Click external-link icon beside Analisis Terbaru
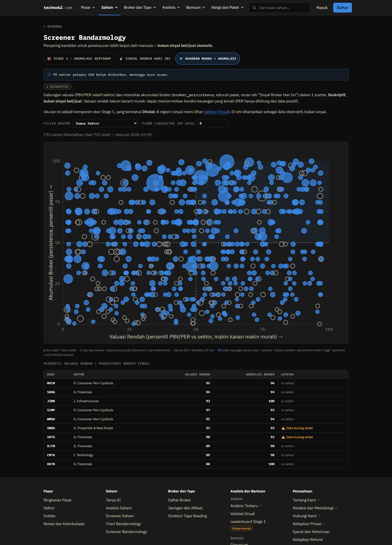The image size is (392, 545). [261, 506]
